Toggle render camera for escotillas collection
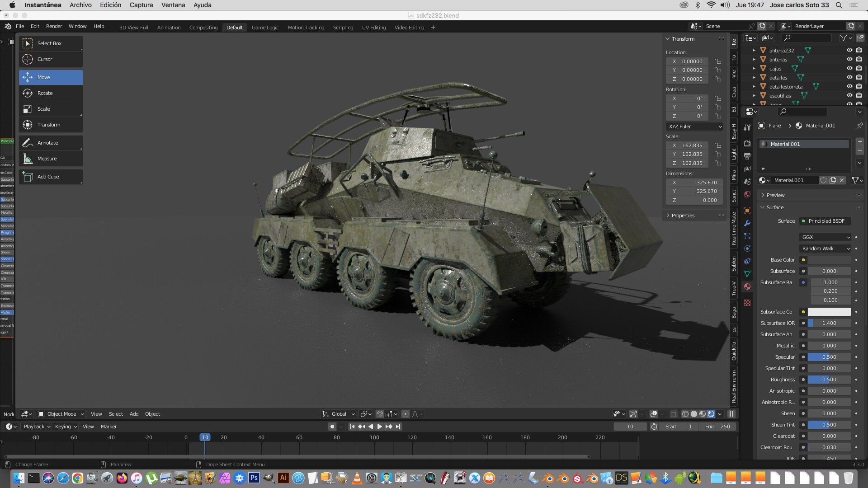The image size is (868, 488). pyautogui.click(x=859, y=96)
